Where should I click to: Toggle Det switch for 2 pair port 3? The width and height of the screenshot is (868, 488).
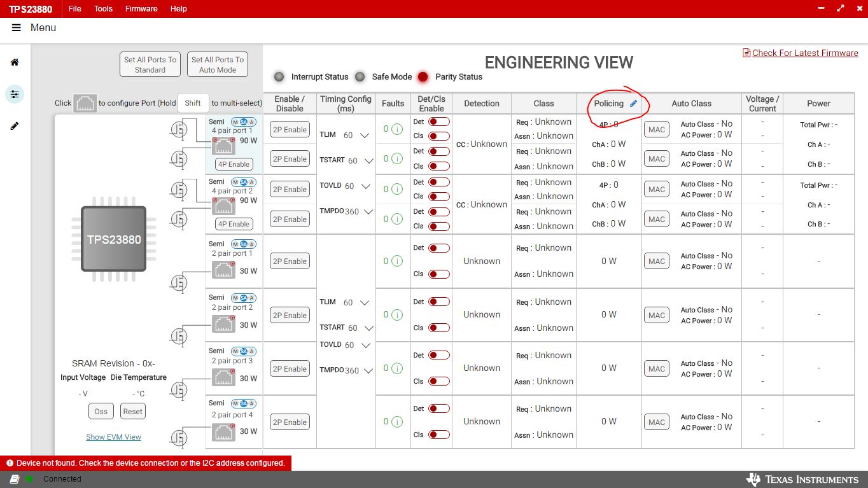pos(439,355)
